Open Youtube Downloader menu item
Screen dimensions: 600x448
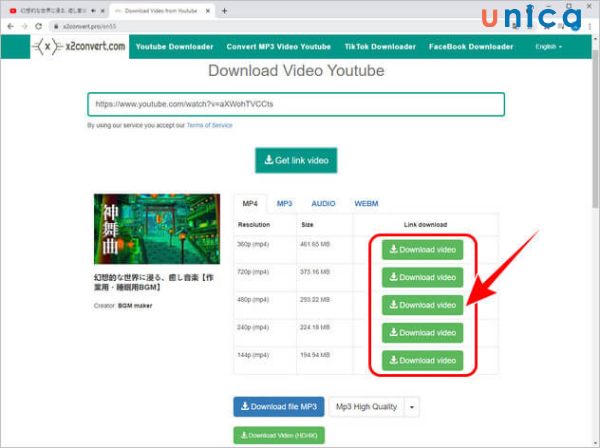coord(174,47)
